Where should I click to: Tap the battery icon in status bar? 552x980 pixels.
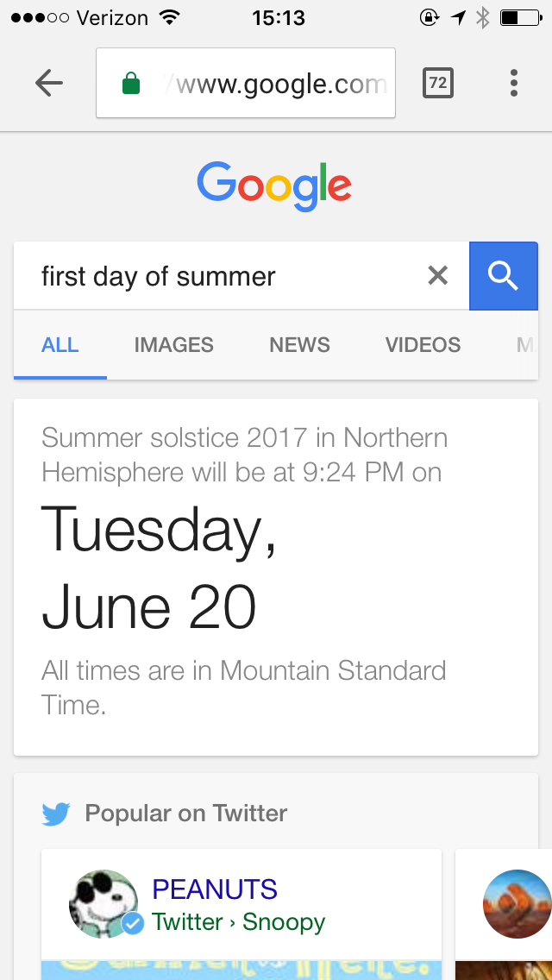click(x=520, y=18)
